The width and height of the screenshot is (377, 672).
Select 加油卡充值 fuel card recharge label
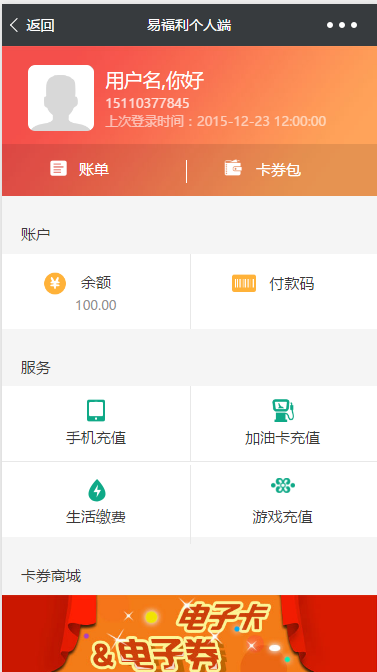283,438
